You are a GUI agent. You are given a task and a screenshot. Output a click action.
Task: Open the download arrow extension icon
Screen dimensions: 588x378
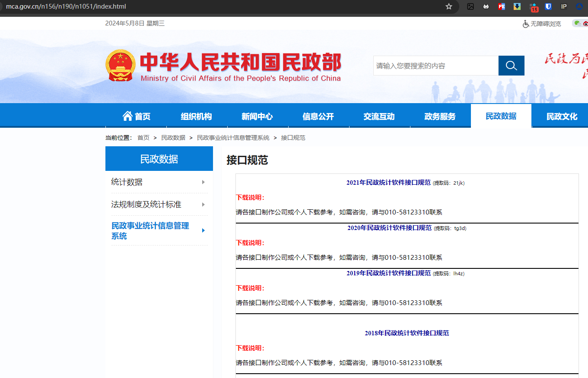[517, 6]
